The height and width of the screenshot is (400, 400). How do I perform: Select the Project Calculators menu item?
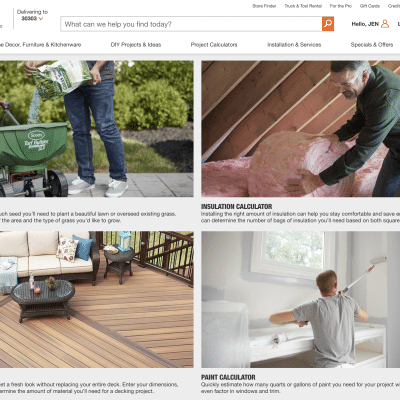[x=214, y=45]
